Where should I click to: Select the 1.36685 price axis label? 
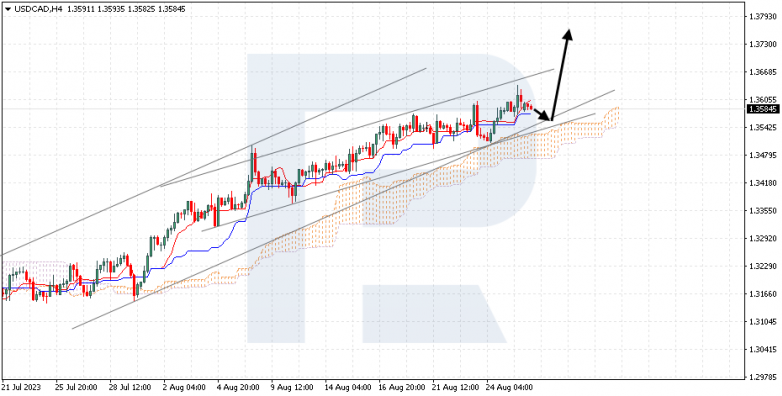pyautogui.click(x=764, y=72)
